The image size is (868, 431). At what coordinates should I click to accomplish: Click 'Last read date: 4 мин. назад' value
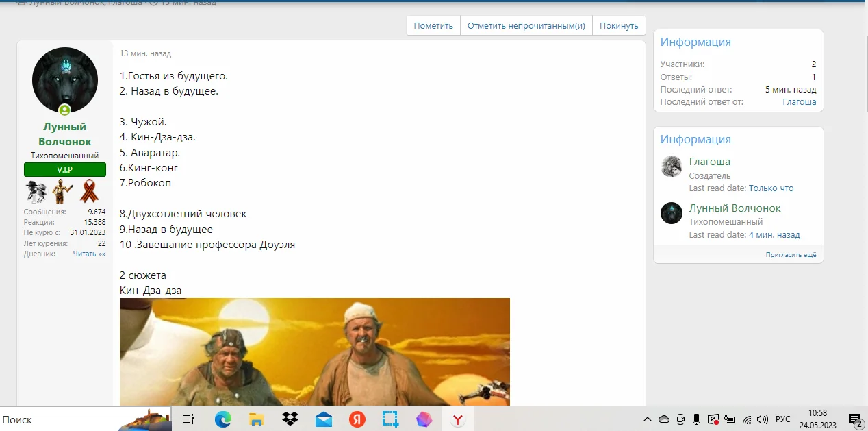coord(774,234)
